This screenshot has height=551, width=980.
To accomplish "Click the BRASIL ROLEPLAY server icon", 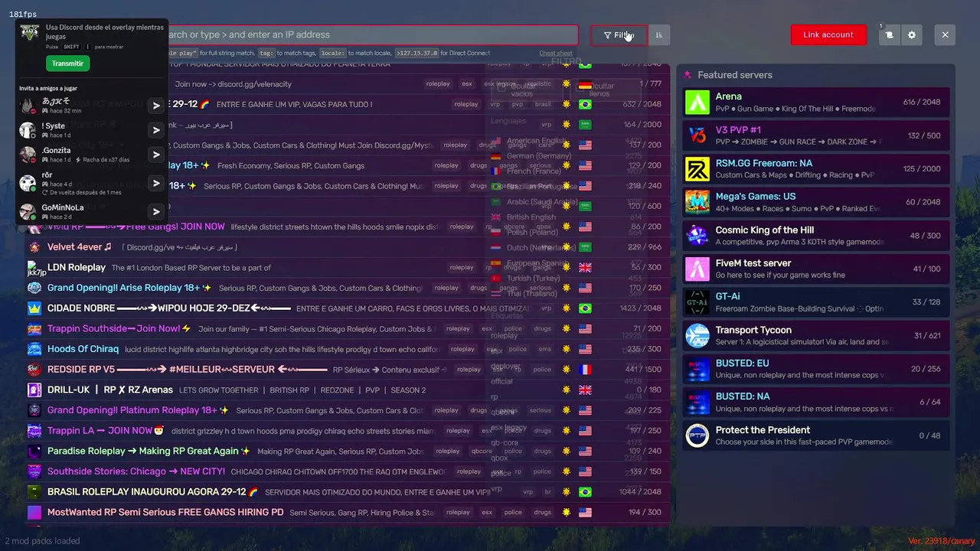I will coord(34,492).
